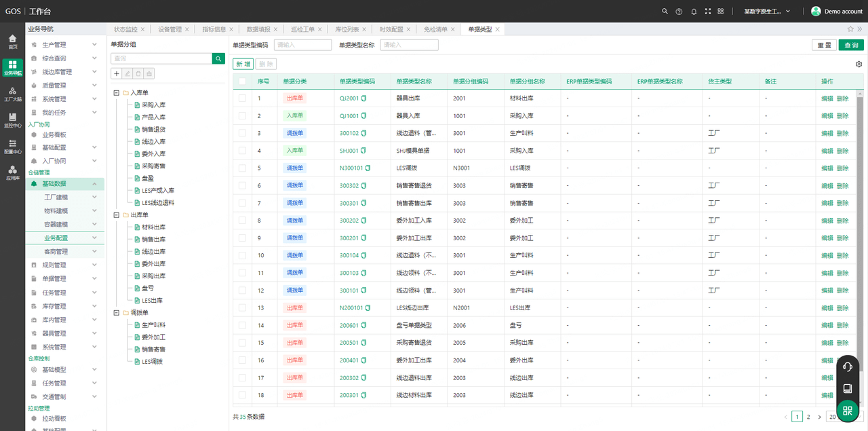Click 编辑 link for row 3
The height and width of the screenshot is (431, 868).
click(x=827, y=133)
